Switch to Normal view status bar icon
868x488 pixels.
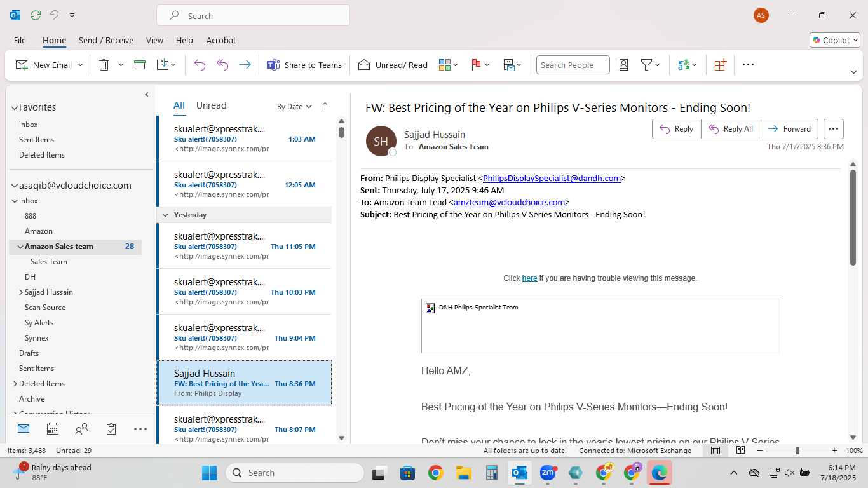[x=715, y=451]
